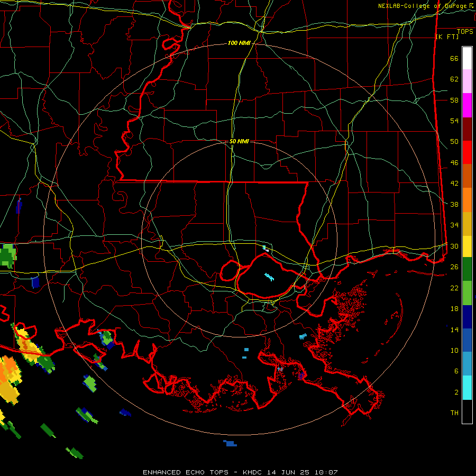Click the white swatch in the tops legend
Screen dimensions: 476x476
point(467,58)
